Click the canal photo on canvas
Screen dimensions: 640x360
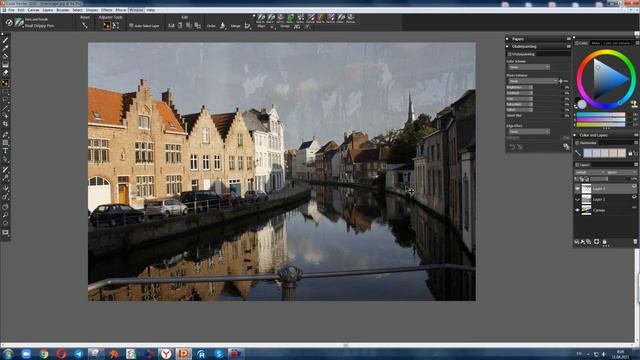tap(282, 171)
